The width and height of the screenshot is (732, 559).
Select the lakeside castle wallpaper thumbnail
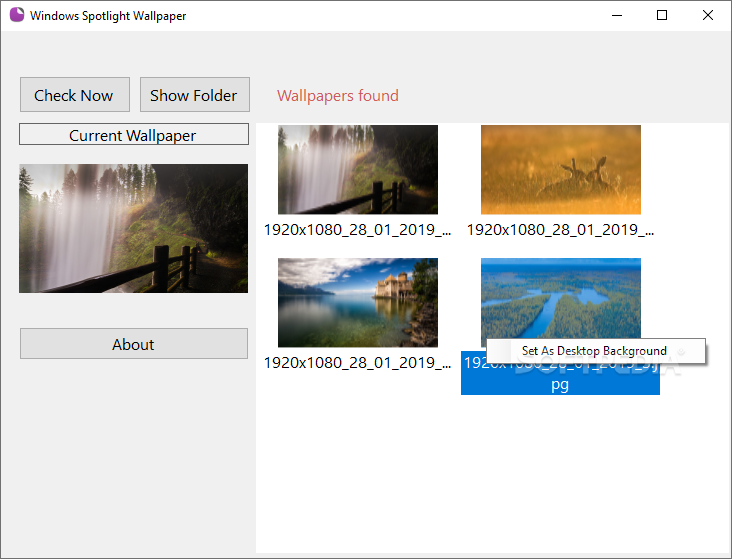pyautogui.click(x=358, y=303)
